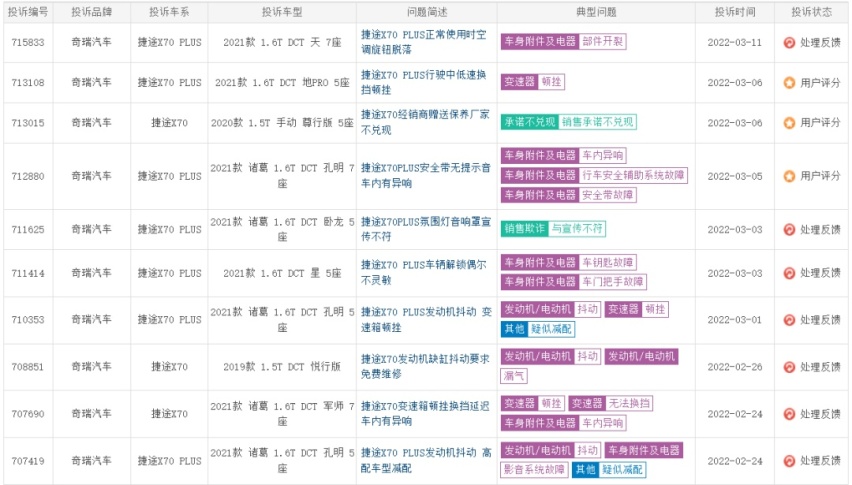Image resolution: width=852 pixels, height=485 pixels.
Task: Open link 捷途X70PLUS氛围灯音响罩宣传不符
Action: coord(426,229)
